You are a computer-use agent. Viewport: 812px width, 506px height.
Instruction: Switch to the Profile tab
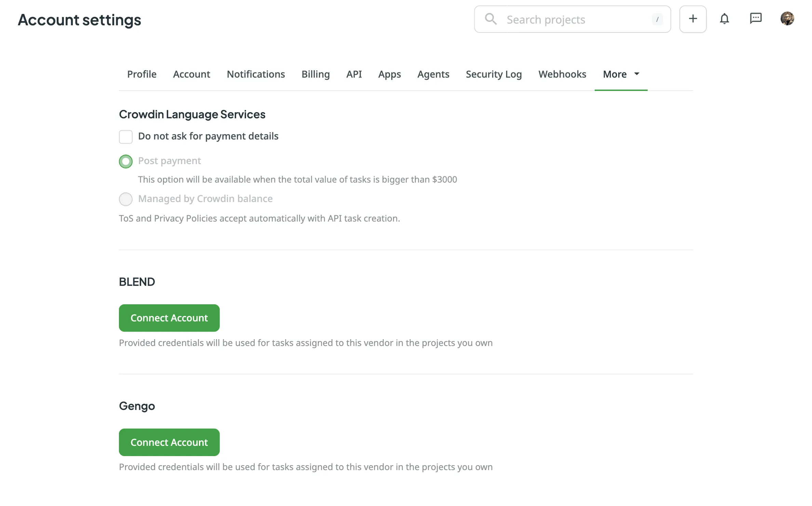click(141, 74)
